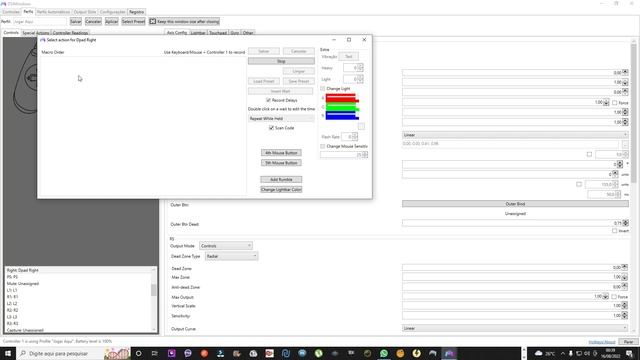The image size is (640, 360).
Task: Open the Repeat While Held dropdown
Action: (281, 118)
